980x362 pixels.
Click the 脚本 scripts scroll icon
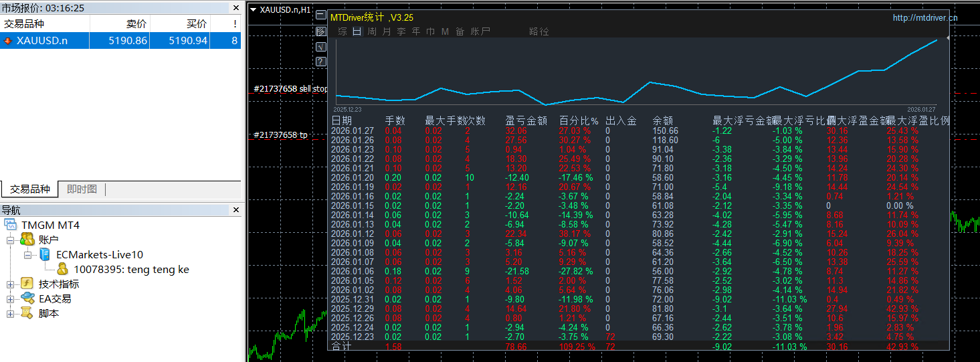27,313
